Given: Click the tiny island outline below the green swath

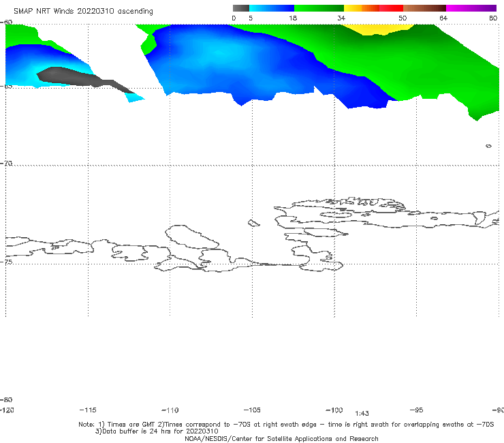Looking at the screenshot, I should click(488, 146).
